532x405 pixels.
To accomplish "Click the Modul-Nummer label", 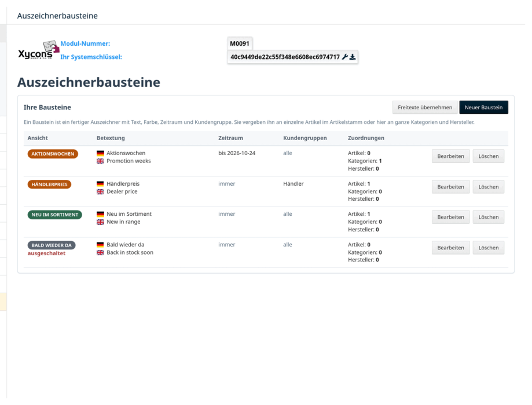I will pyautogui.click(x=85, y=43).
